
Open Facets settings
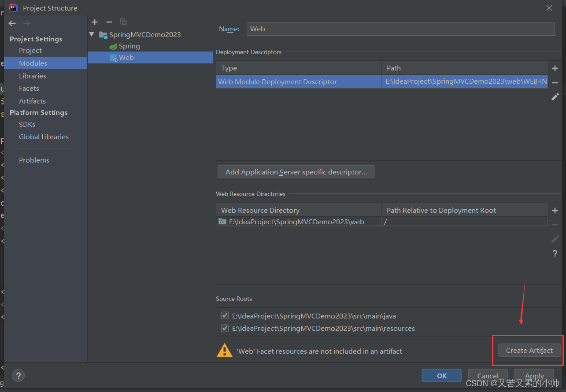click(x=29, y=89)
